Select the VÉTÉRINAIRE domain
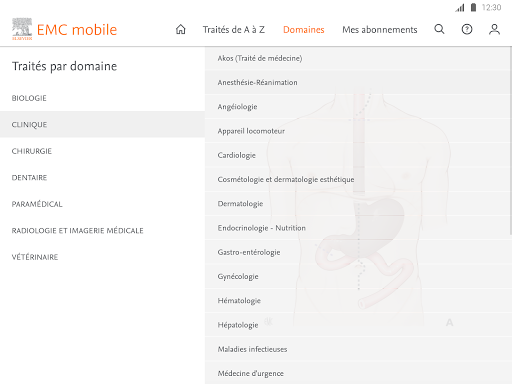Screen dimensions: 512x384 pyautogui.click(x=102, y=257)
